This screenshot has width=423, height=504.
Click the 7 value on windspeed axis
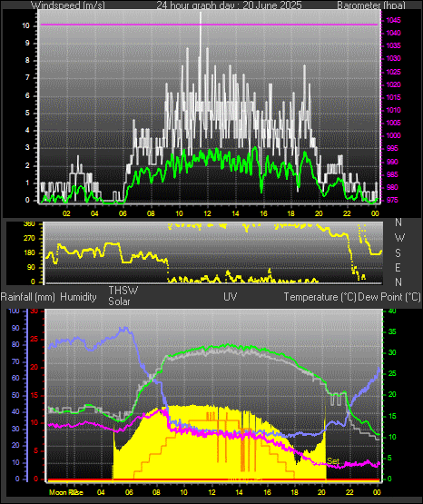(27, 78)
